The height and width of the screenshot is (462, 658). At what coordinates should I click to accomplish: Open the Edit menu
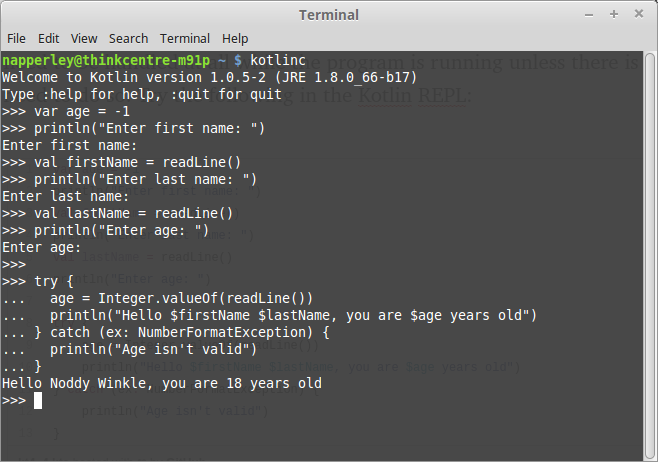pyautogui.click(x=48, y=39)
